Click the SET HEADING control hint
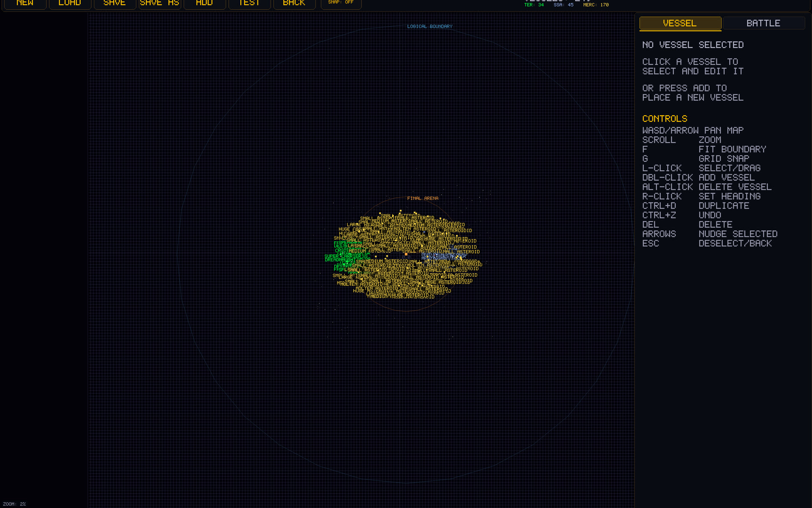The height and width of the screenshot is (508, 812). click(730, 196)
